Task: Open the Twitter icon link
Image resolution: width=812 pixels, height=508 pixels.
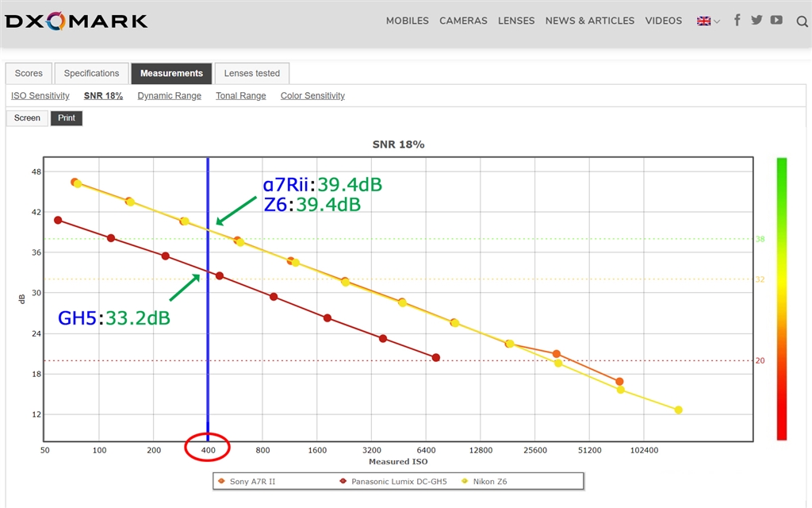Action: [756, 20]
